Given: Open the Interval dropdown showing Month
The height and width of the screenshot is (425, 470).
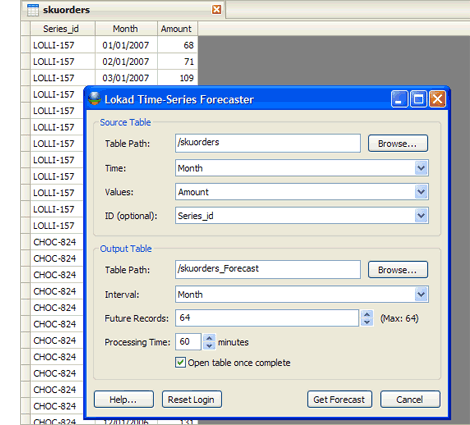Looking at the screenshot, I should point(421,294).
